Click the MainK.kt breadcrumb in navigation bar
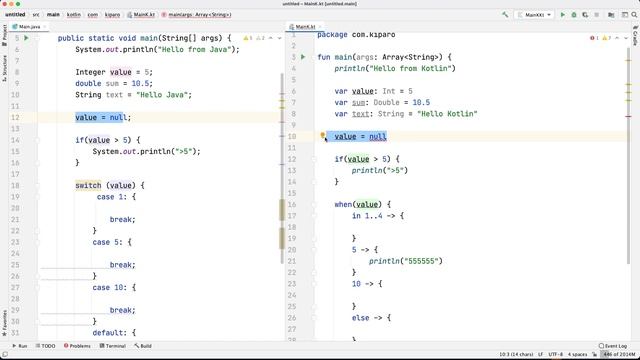Viewport: 640px width, 360px height. click(141, 15)
